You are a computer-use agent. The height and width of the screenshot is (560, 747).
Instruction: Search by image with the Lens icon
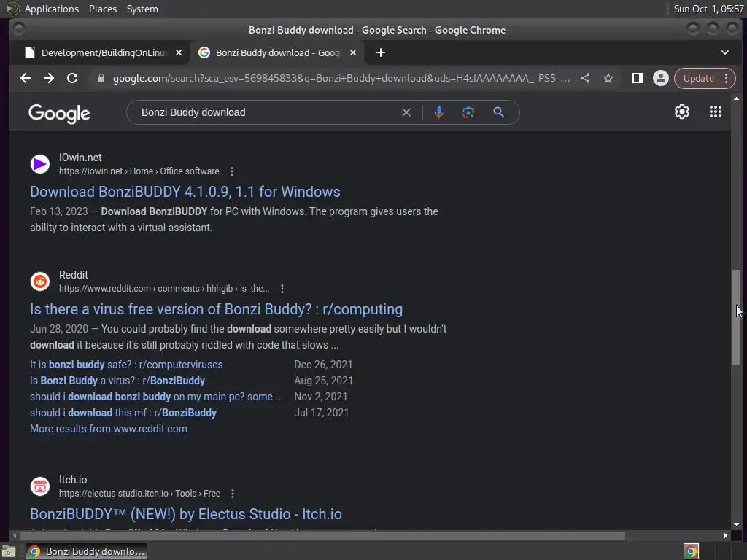pos(468,112)
